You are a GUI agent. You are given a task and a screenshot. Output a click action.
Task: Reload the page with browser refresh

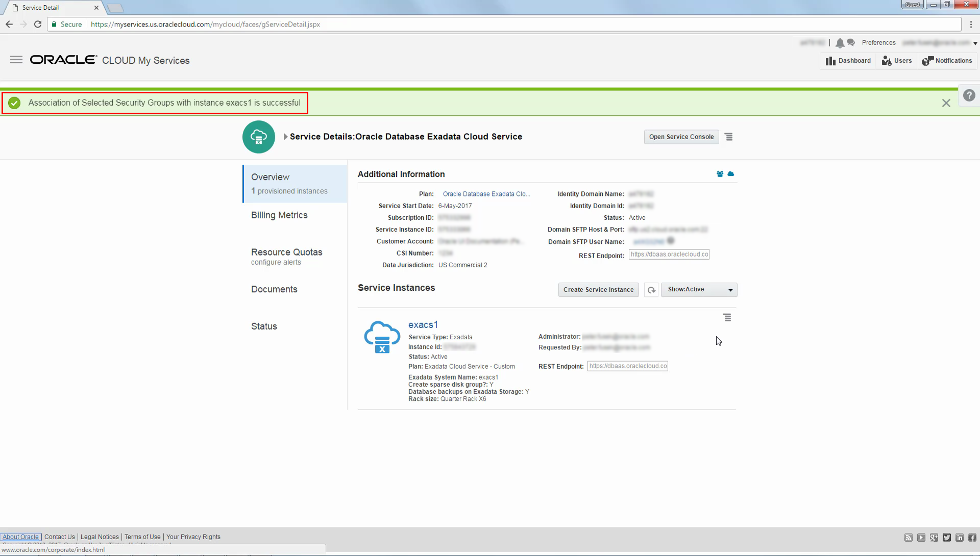[x=38, y=24]
